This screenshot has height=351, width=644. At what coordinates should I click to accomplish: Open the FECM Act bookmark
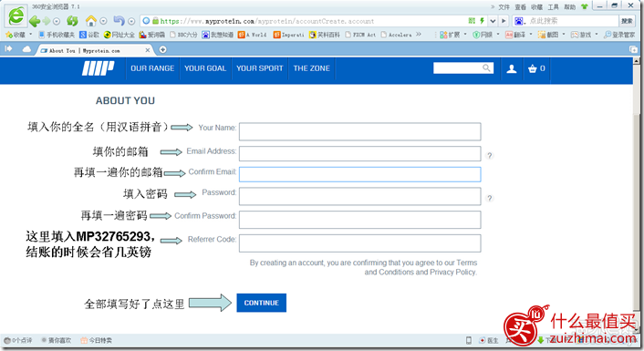point(360,35)
